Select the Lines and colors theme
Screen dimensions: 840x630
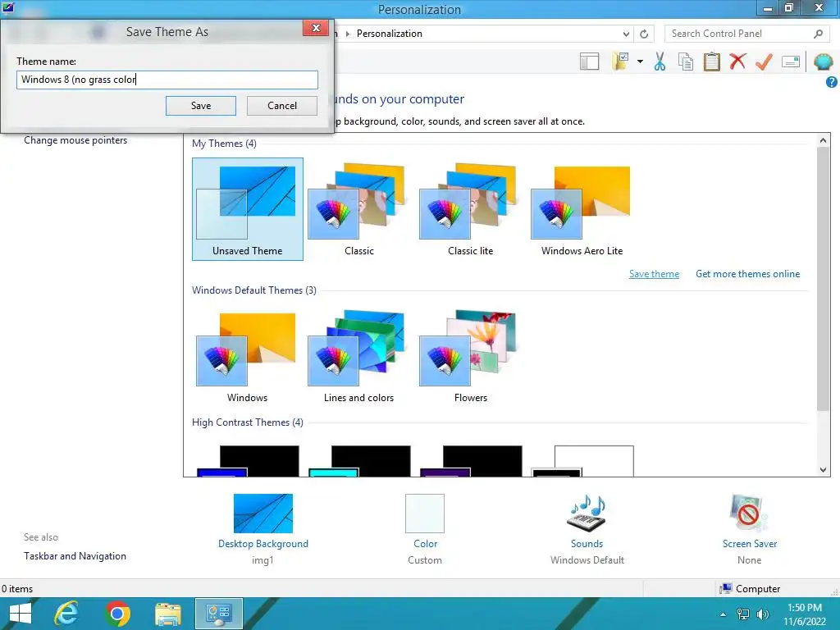359,356
